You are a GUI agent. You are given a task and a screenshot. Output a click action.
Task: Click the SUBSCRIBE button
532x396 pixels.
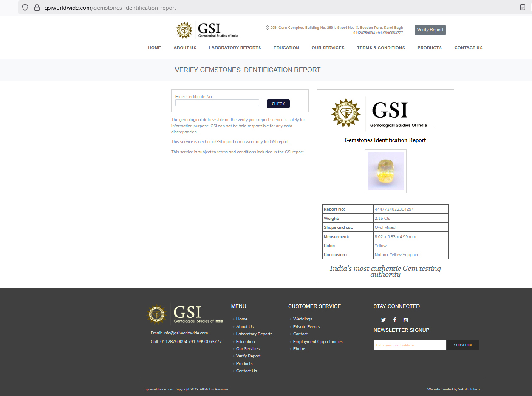[463, 345]
